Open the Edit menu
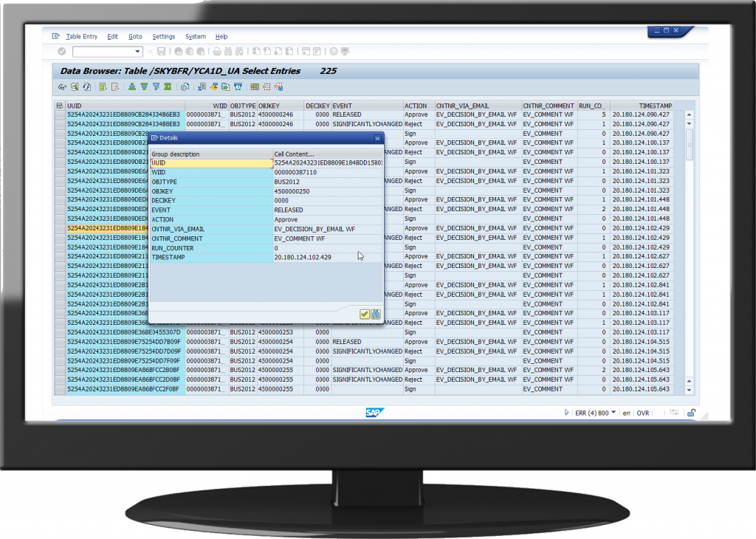 tap(112, 37)
